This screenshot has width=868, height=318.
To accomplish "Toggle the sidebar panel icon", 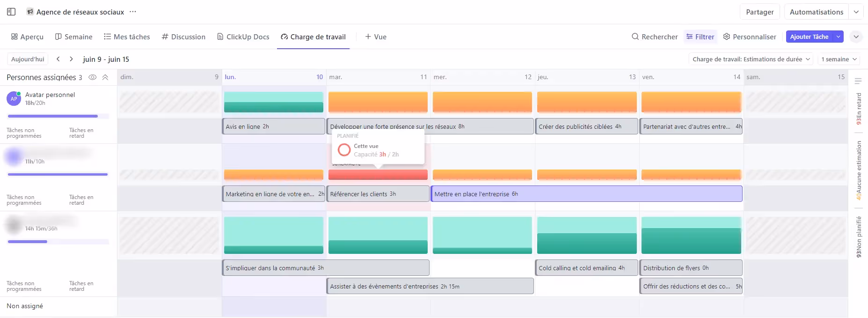I will coord(11,12).
